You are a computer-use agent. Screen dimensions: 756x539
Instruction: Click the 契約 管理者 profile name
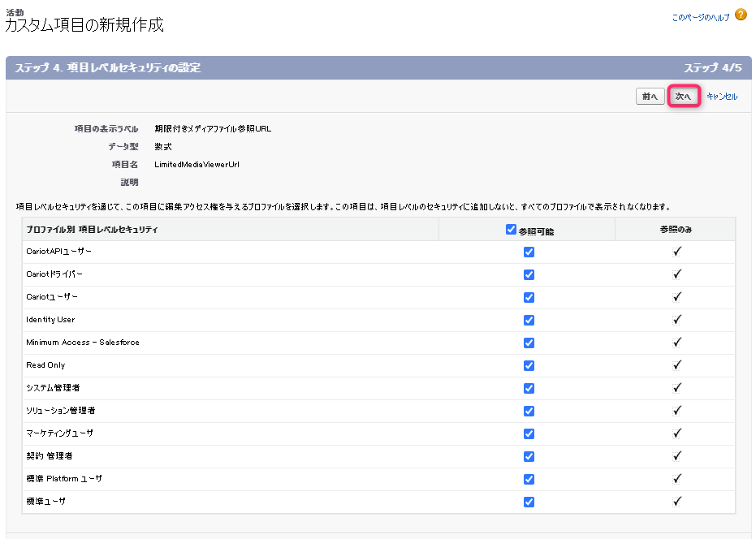50,455
